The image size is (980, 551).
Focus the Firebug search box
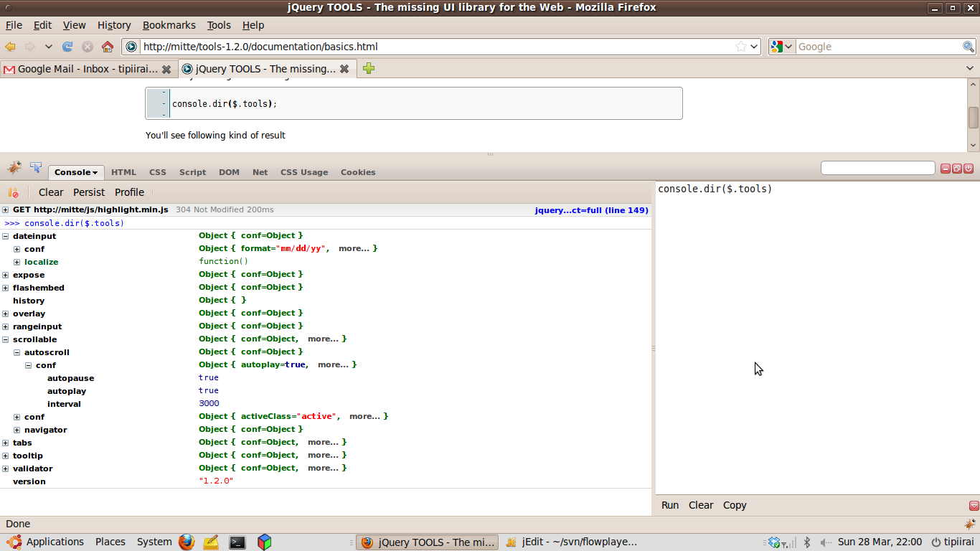click(878, 168)
